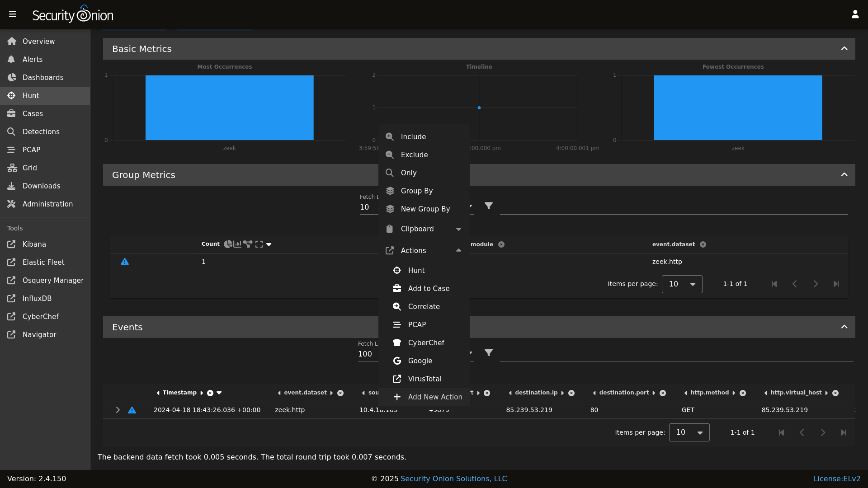The width and height of the screenshot is (868, 488).
Task: Select Add New Action entry
Action: pos(434,397)
